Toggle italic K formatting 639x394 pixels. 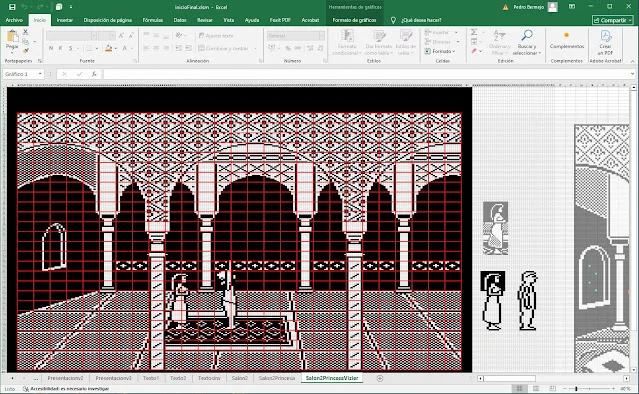(x=60, y=48)
